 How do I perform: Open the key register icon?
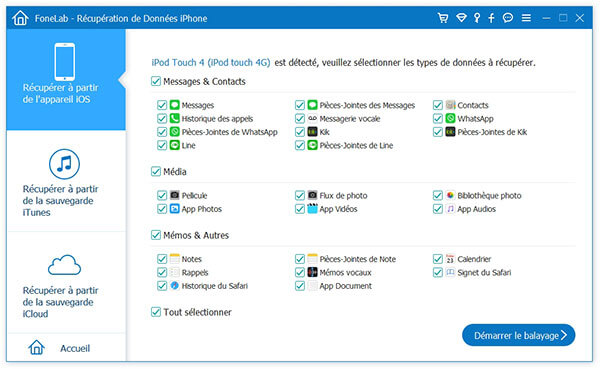coord(477,18)
